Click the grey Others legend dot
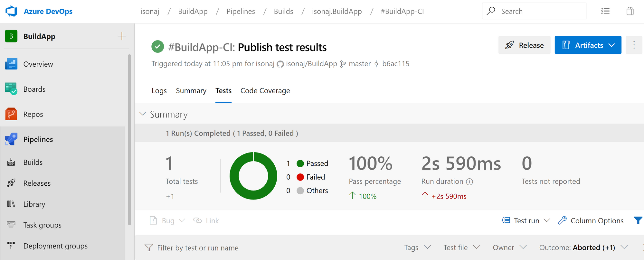The image size is (644, 260). pyautogui.click(x=300, y=190)
